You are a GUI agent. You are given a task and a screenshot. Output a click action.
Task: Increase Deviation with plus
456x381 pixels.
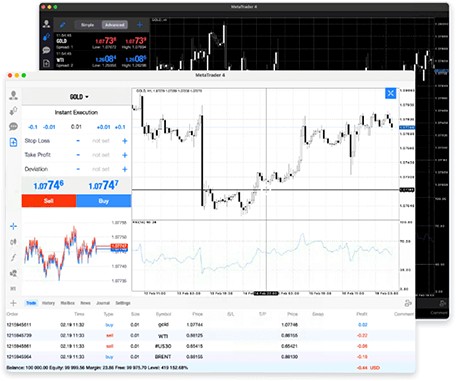(125, 169)
